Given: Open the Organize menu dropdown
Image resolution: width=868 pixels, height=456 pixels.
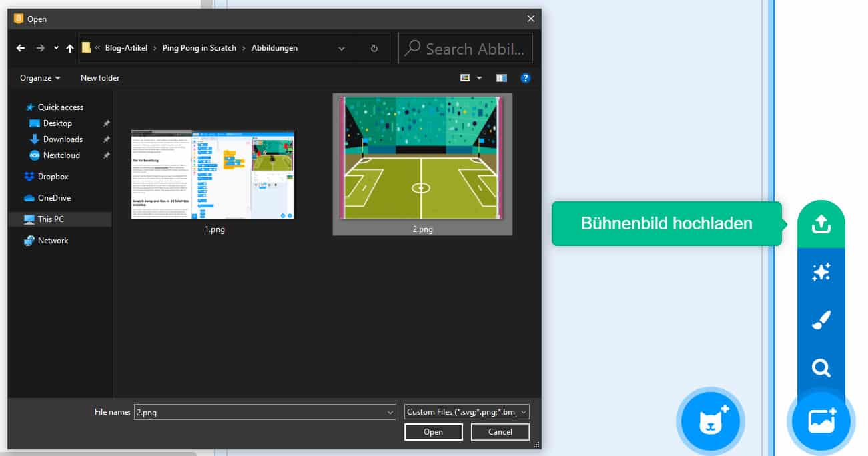Looking at the screenshot, I should click(x=38, y=77).
